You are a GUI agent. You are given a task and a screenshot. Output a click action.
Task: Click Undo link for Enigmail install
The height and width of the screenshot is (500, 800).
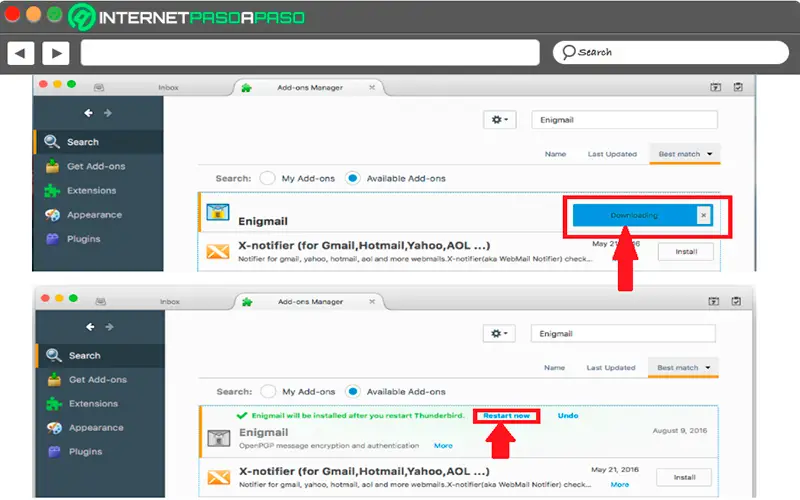(568, 416)
